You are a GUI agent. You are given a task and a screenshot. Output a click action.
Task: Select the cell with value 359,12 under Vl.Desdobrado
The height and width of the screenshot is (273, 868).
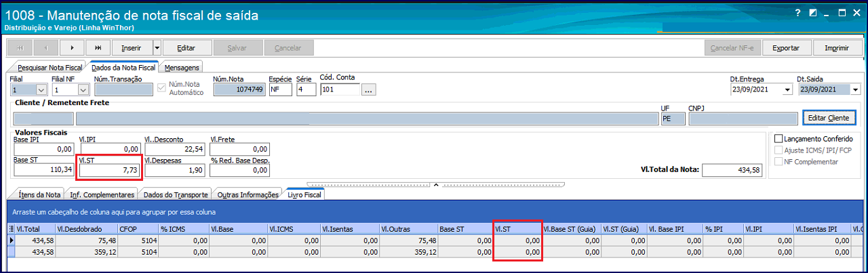click(86, 251)
